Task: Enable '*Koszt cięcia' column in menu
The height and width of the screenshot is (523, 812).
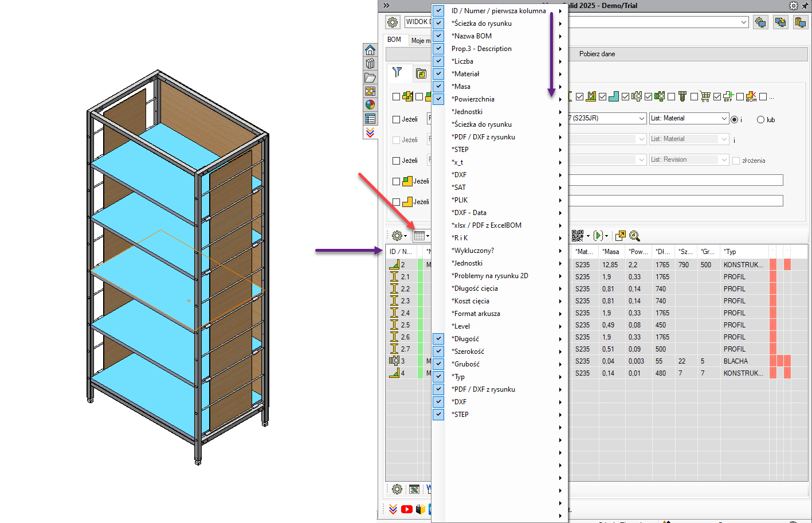Action: [500, 301]
